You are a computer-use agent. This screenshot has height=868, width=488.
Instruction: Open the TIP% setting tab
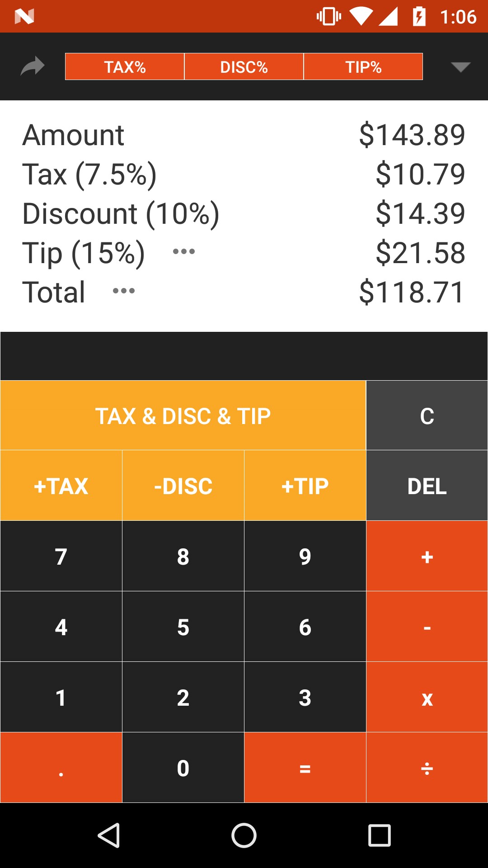(x=363, y=67)
